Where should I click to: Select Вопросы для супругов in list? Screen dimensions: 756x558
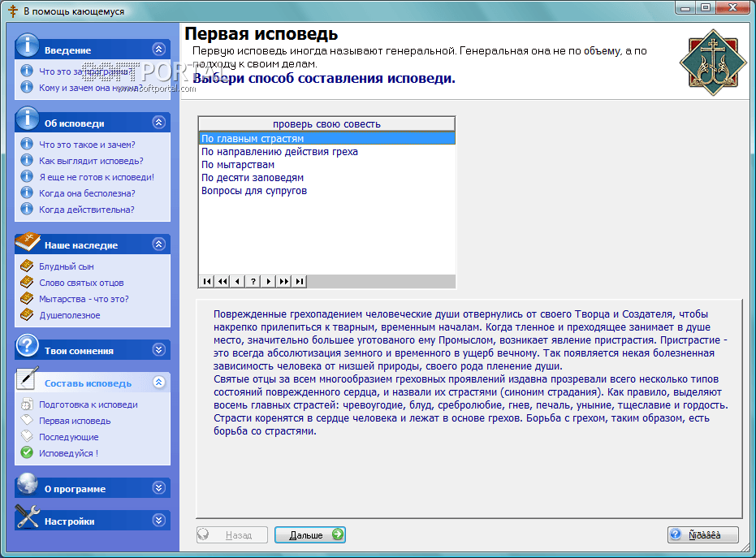tap(327, 191)
